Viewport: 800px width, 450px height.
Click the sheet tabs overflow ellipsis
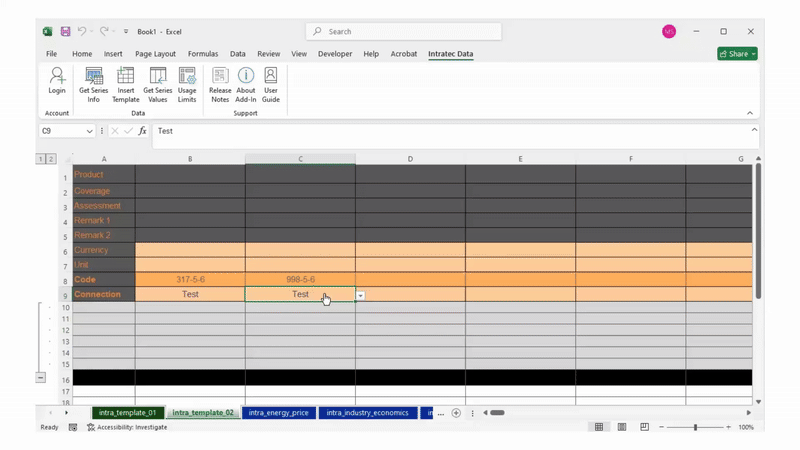coord(441,413)
